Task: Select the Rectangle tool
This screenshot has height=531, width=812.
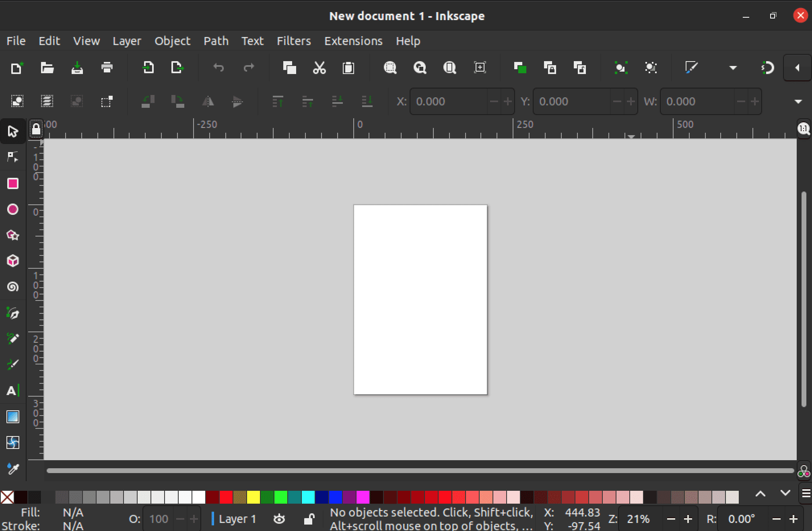Action: coord(12,183)
